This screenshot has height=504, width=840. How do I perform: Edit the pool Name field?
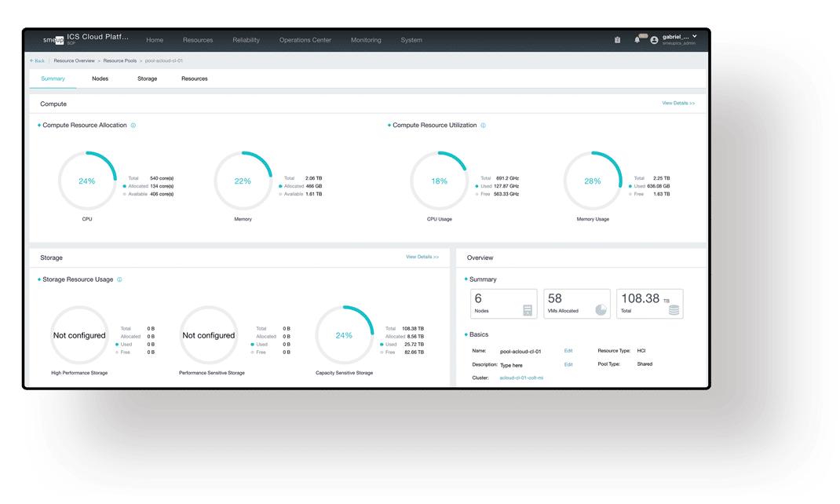tap(568, 351)
